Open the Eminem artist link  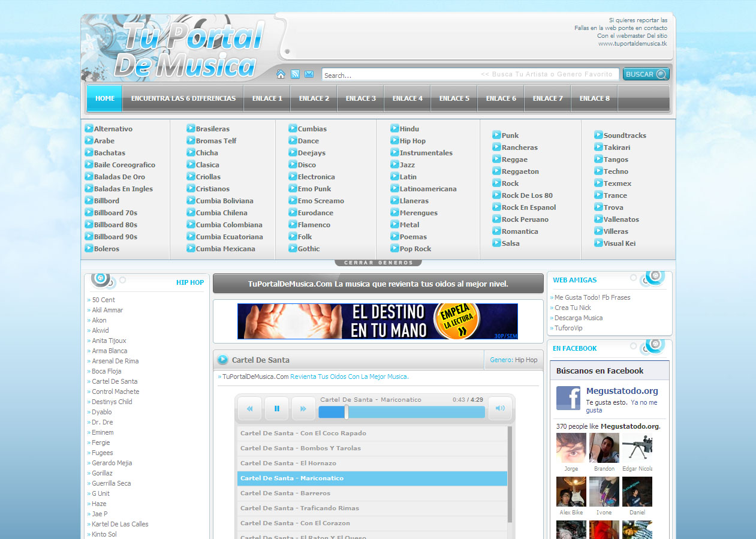[x=103, y=432]
